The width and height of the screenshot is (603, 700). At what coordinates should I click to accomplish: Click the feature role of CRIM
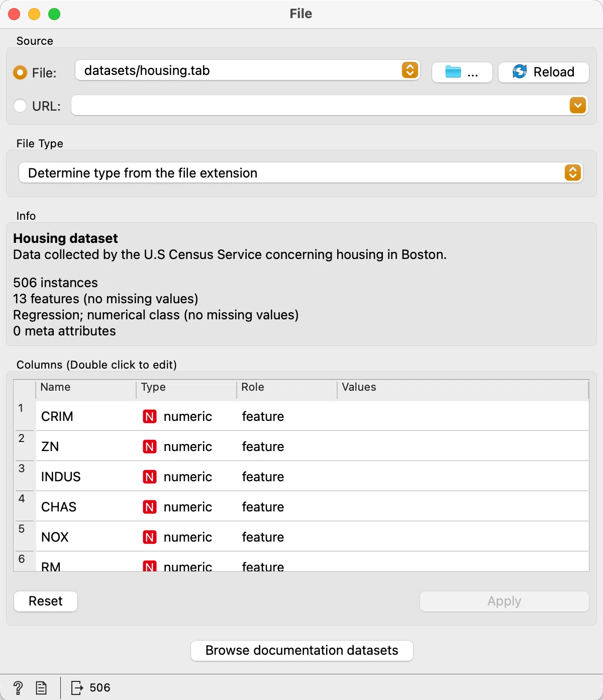[x=263, y=416]
